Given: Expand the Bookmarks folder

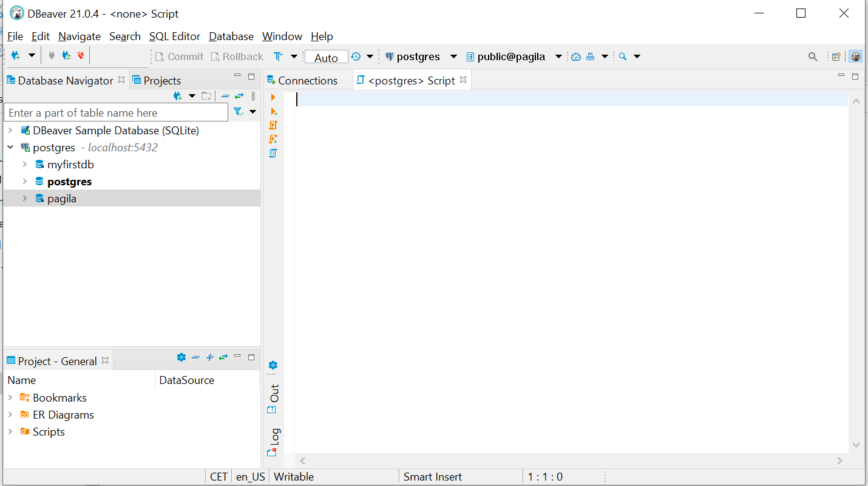Looking at the screenshot, I should click(10, 397).
